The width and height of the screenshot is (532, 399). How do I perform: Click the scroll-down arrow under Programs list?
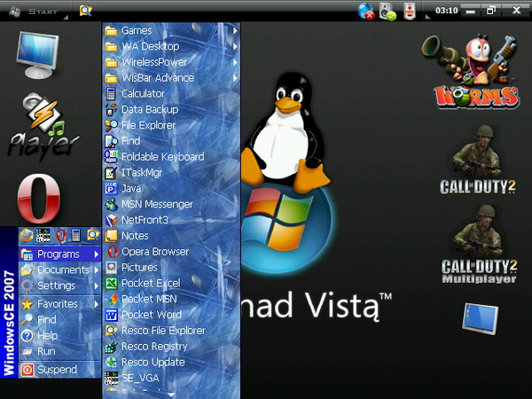point(171,395)
